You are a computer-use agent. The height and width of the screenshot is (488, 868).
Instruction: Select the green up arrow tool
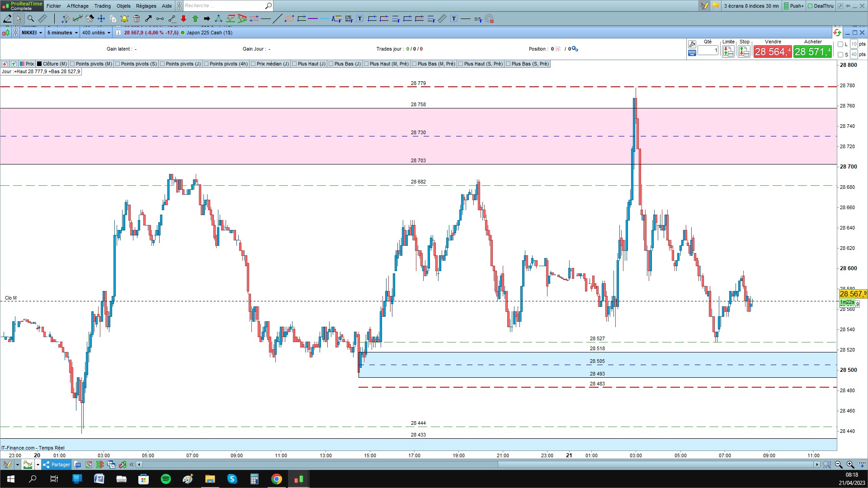point(195,19)
